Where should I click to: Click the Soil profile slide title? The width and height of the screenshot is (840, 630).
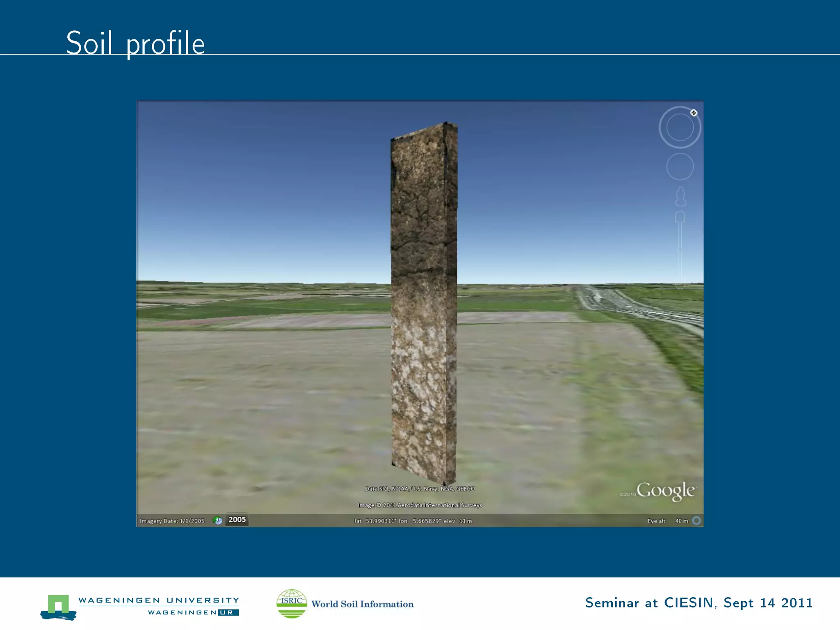(x=135, y=43)
